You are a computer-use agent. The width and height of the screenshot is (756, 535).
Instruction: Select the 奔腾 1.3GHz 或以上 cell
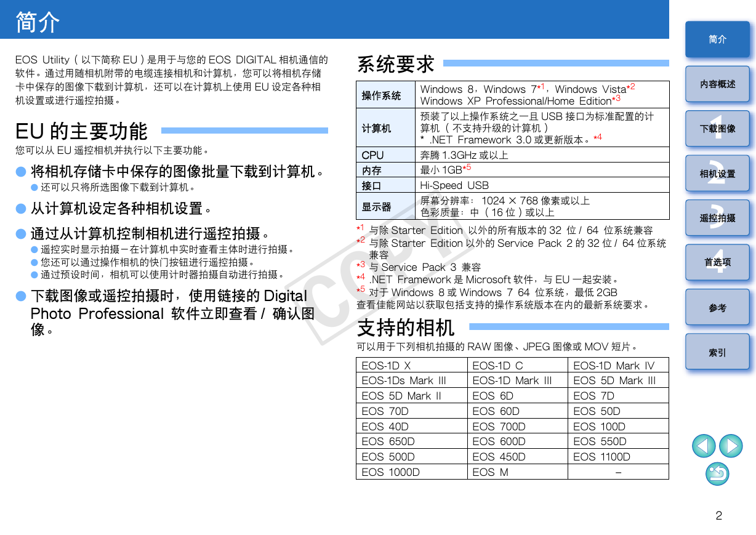click(543, 155)
